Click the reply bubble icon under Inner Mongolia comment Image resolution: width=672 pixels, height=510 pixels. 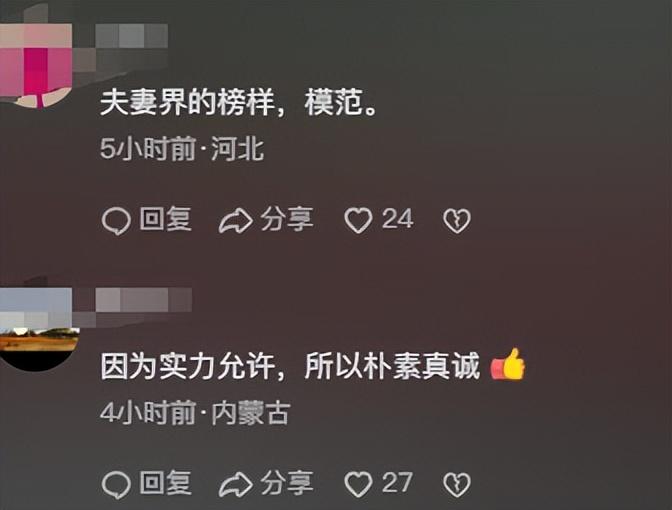point(116,485)
